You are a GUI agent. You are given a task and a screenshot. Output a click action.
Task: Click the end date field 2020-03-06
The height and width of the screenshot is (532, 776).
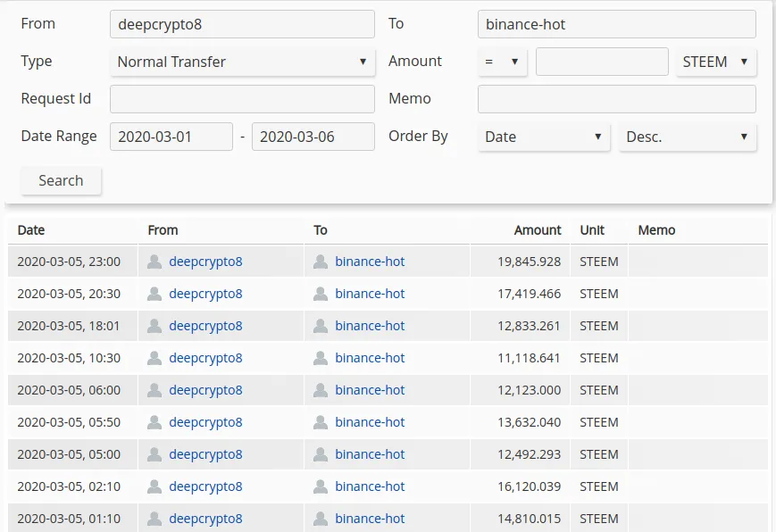click(313, 137)
